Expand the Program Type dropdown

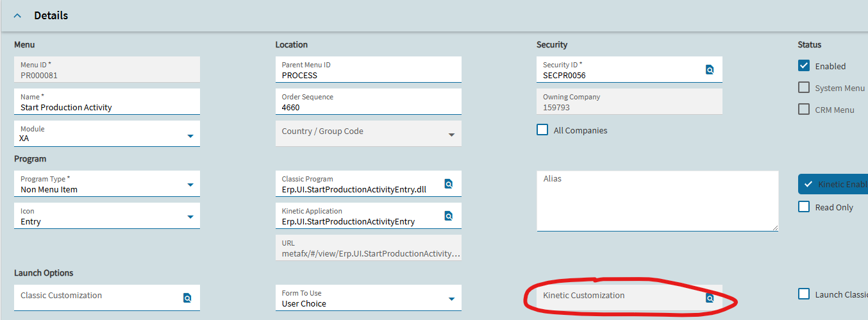point(190,185)
